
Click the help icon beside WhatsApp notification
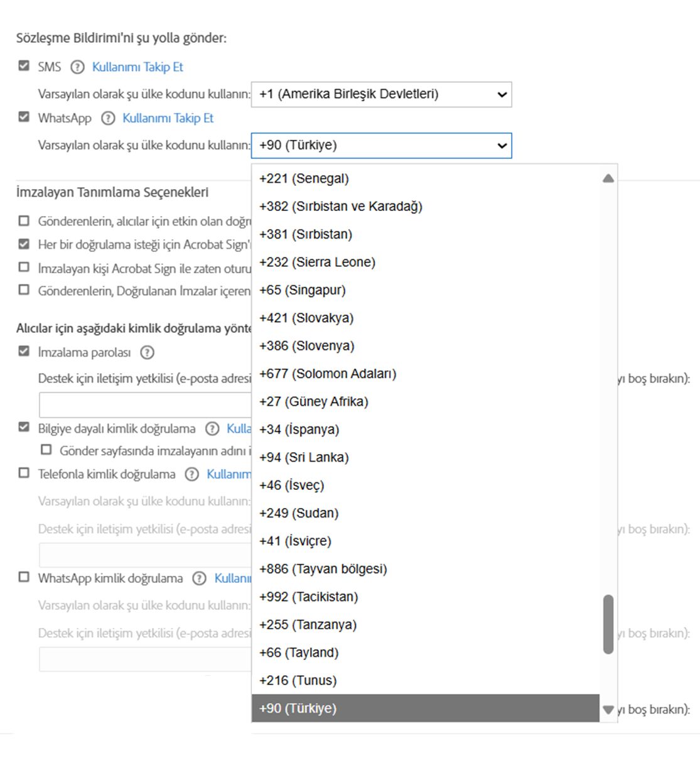[x=108, y=118]
